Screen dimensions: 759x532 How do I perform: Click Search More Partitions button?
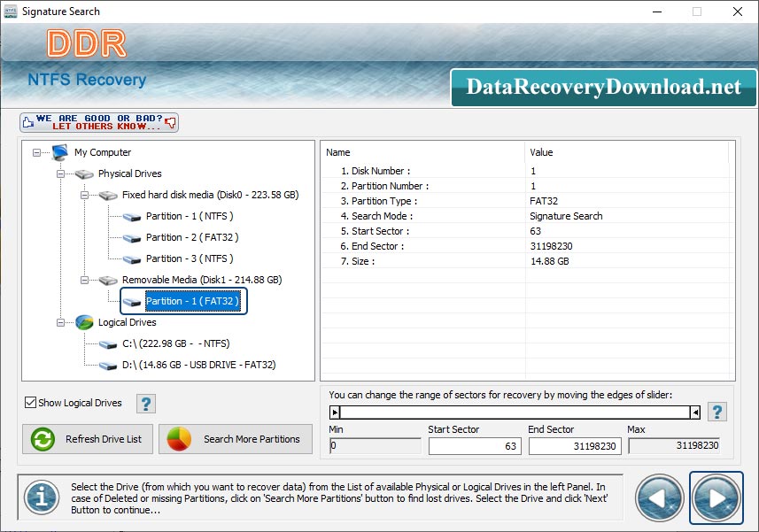click(236, 439)
